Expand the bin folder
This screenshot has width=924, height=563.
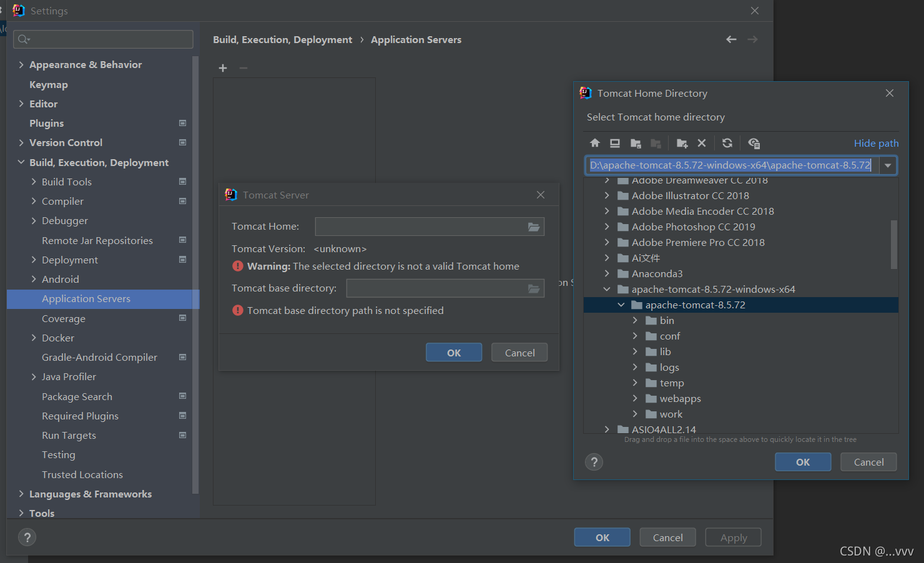635,320
